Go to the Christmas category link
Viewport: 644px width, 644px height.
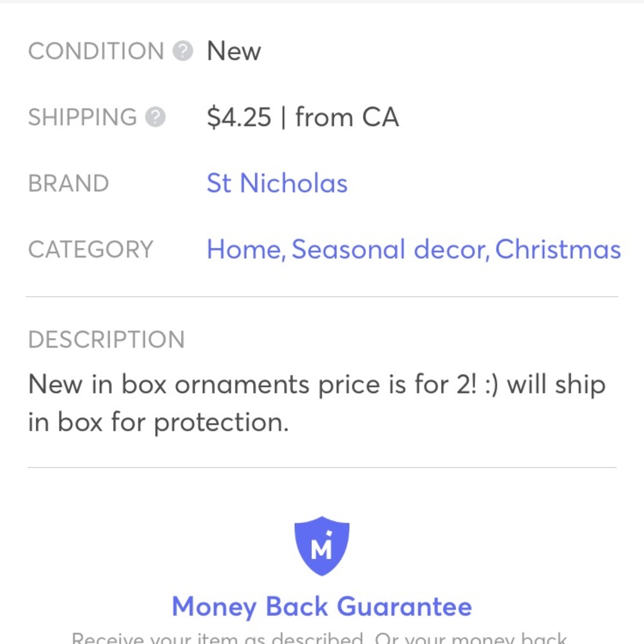[x=558, y=249]
